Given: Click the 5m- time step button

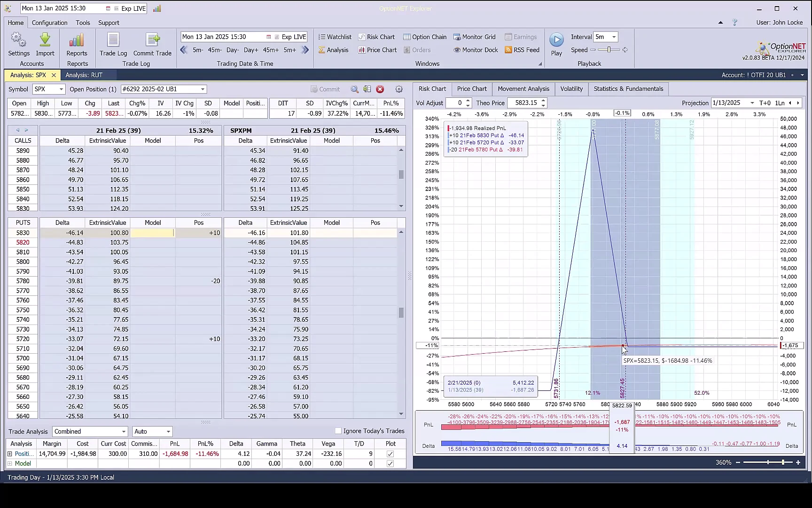Looking at the screenshot, I should [x=198, y=50].
